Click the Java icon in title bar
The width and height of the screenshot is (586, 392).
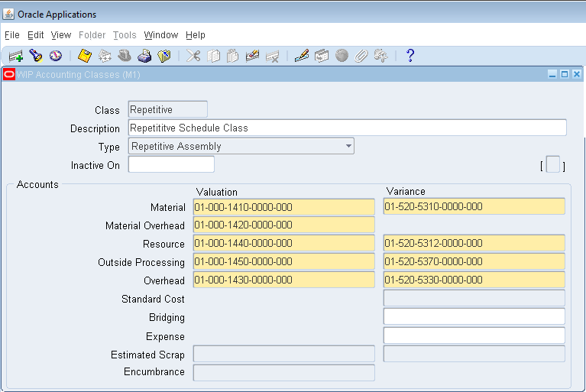pyautogui.click(x=8, y=15)
